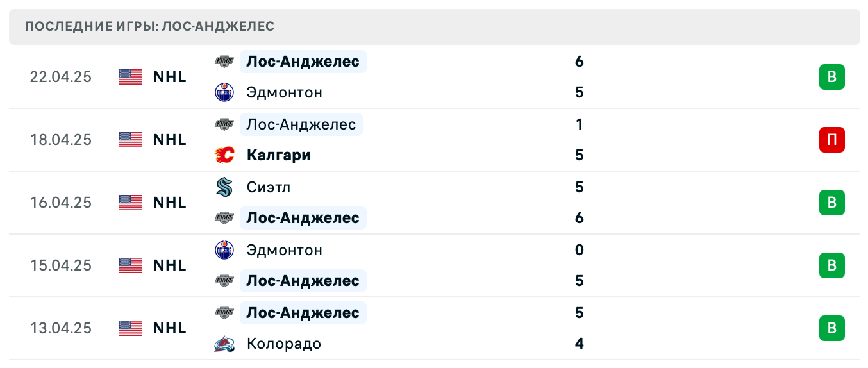The height and width of the screenshot is (368, 868).
Task: Click the green win badge for the Colorado game
Action: click(x=831, y=328)
